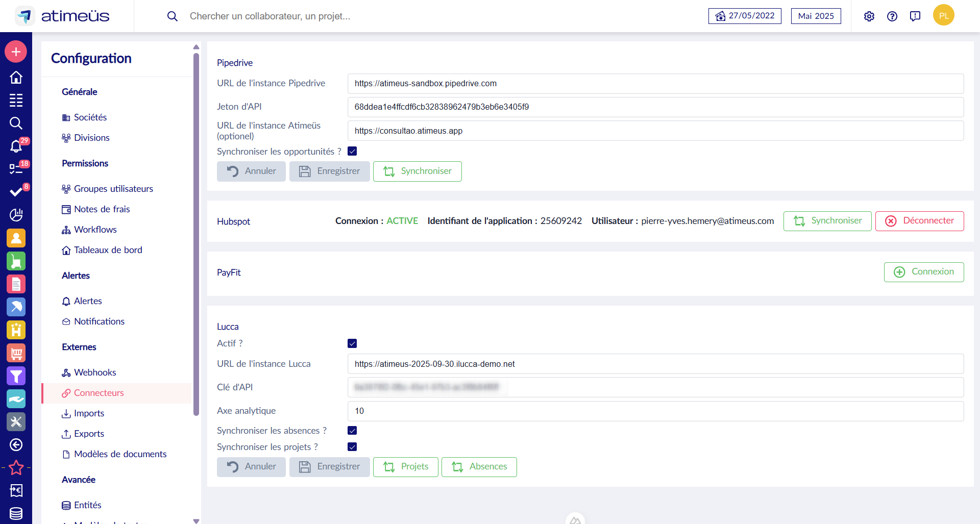The image size is (980, 524).
Task: Open the help question mark icon
Action: (892, 16)
